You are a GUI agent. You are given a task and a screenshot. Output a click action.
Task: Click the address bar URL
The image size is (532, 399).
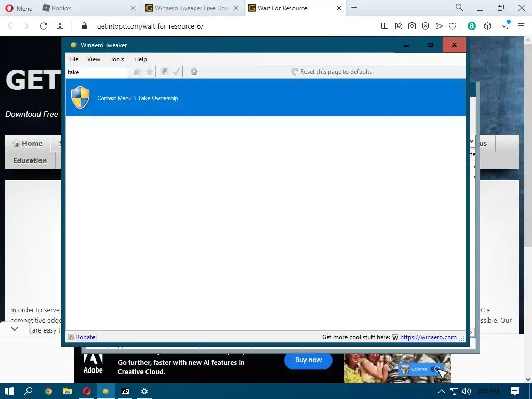click(150, 26)
